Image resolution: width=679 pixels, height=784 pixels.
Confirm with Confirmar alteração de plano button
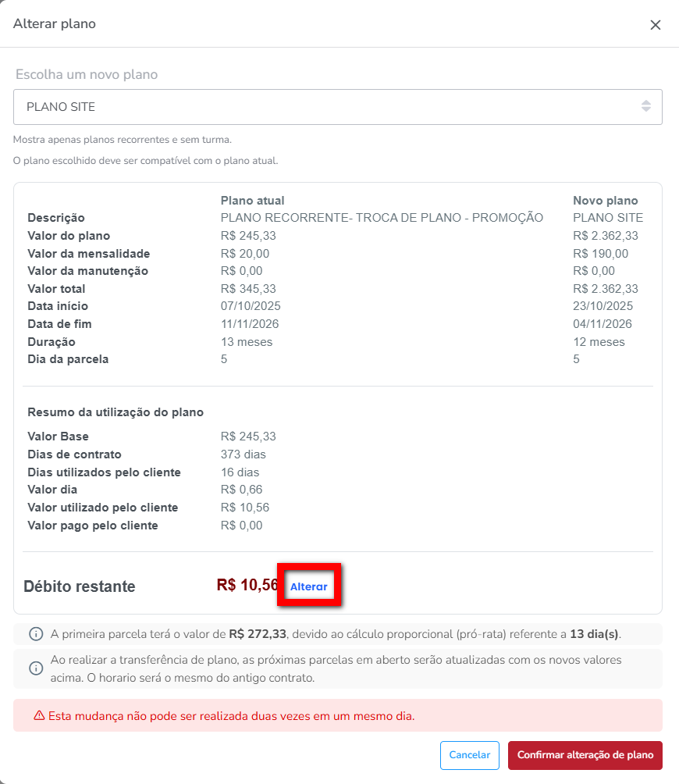tap(585, 755)
